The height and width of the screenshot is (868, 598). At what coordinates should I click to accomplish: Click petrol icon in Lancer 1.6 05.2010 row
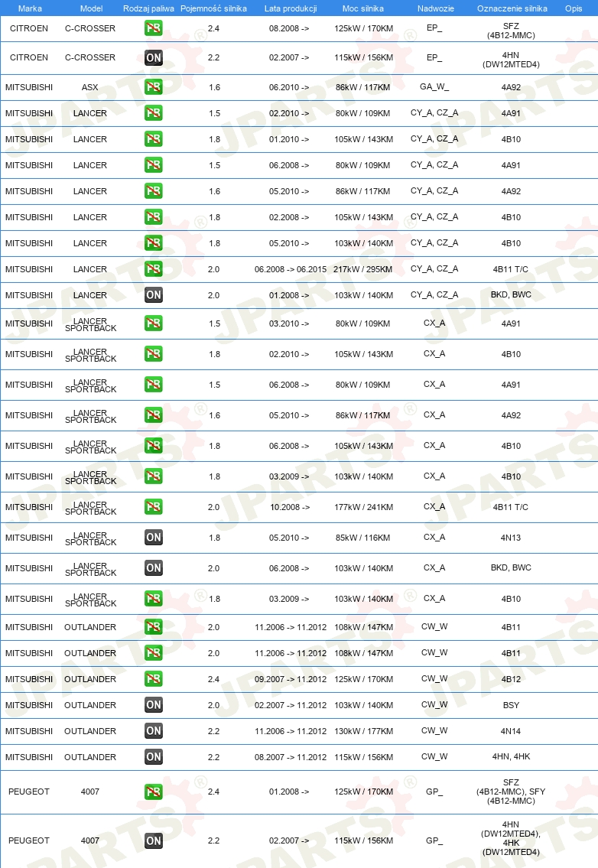pos(154,191)
